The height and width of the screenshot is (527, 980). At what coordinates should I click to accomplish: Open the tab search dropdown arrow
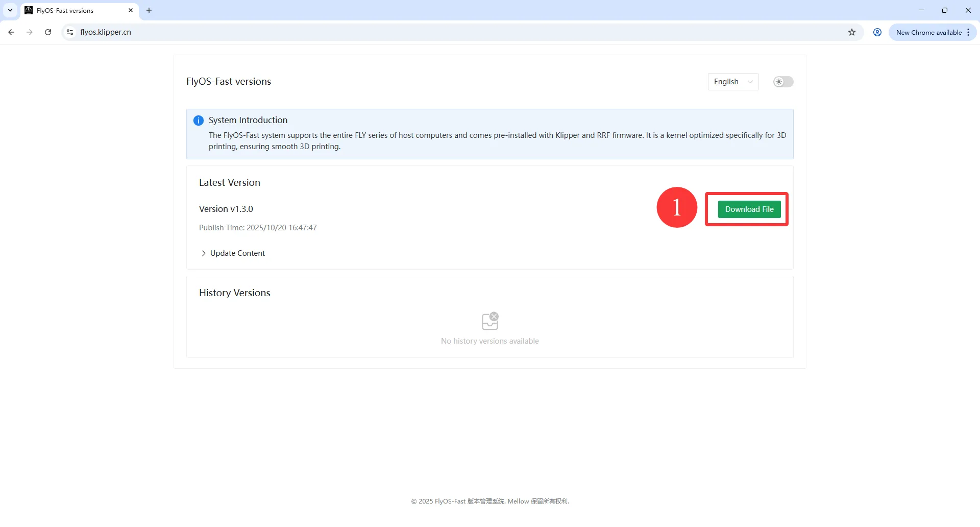click(x=10, y=10)
